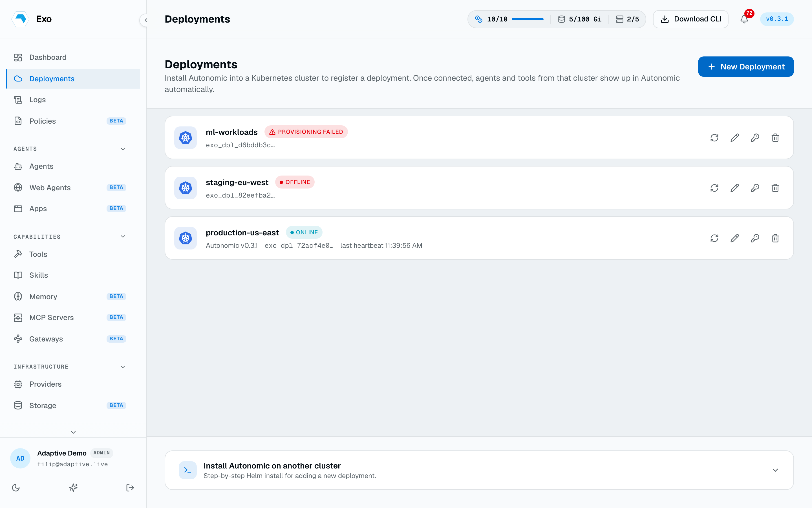Click the last heartbeat 11:39:56 AM text
The width and height of the screenshot is (812, 508).
point(381,246)
